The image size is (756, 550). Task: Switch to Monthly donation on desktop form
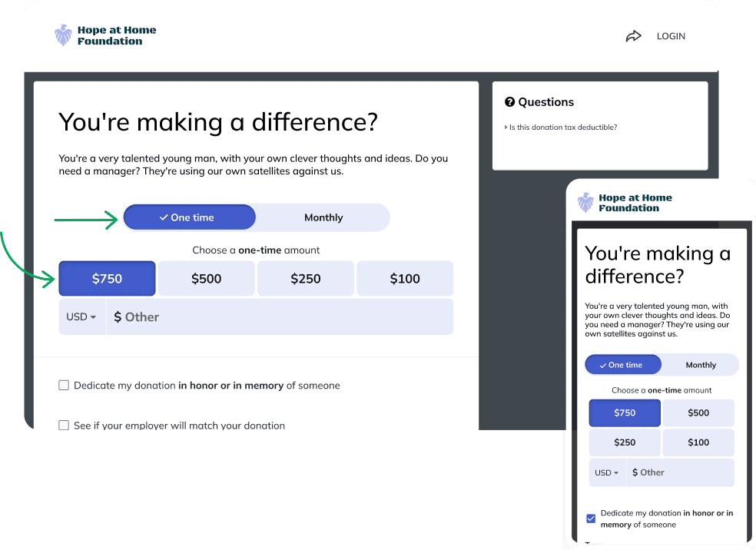[323, 217]
